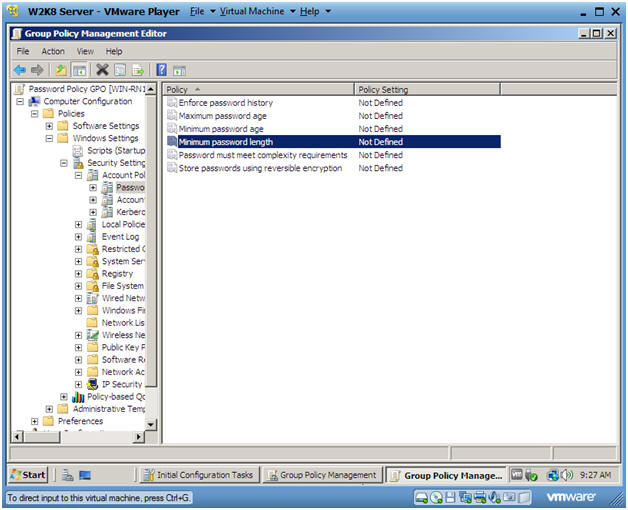
Task: Click the tree pane scroll-down arrow
Action: [151, 425]
